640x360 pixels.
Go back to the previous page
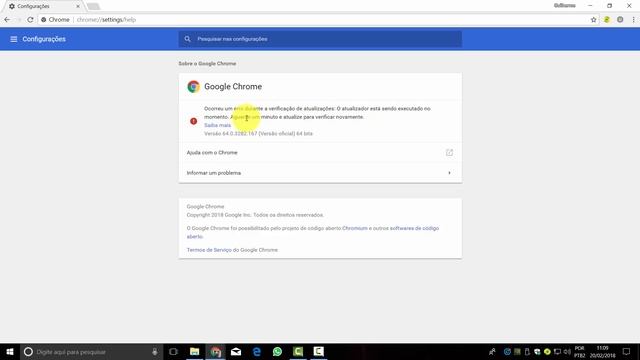click(x=7, y=20)
